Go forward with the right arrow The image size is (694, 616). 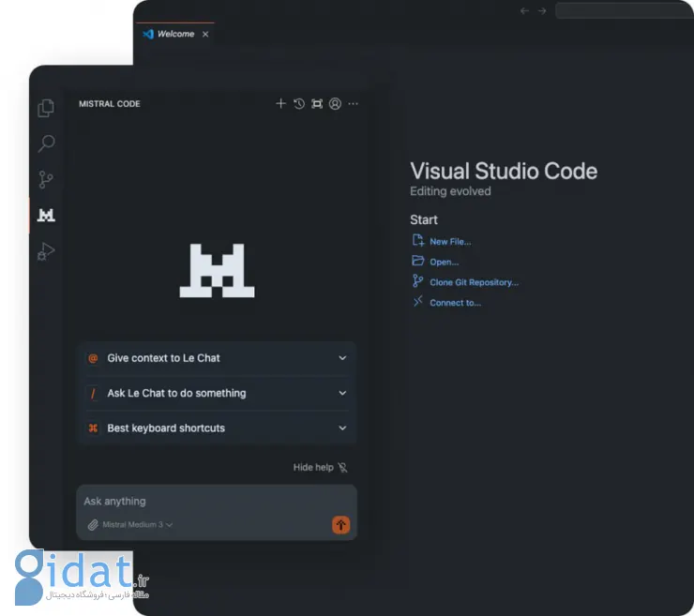(542, 11)
